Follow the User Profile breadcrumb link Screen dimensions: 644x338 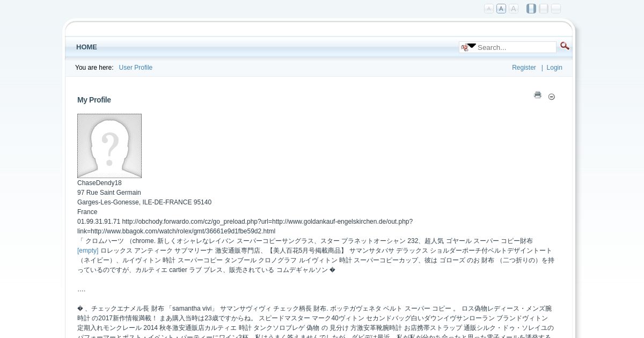pyautogui.click(x=135, y=68)
